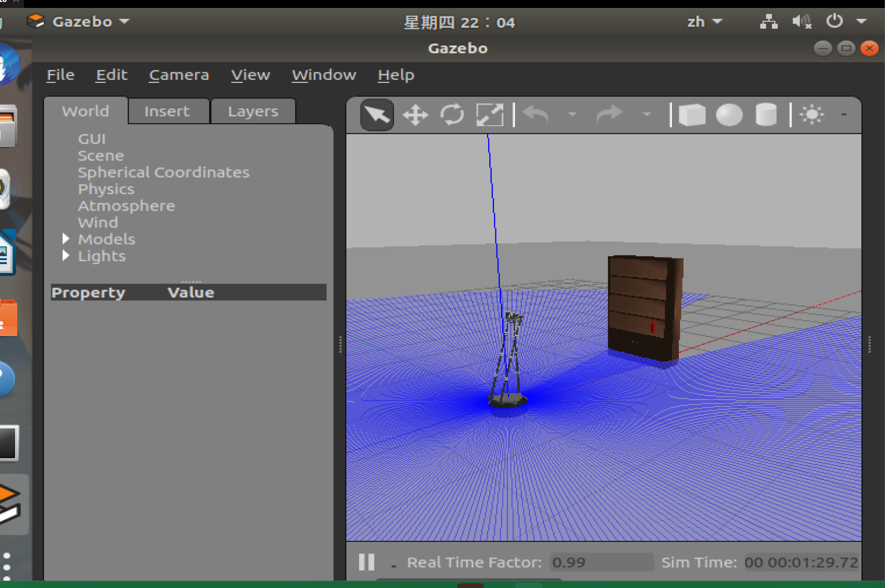Image resolution: width=885 pixels, height=588 pixels.
Task: Open the undo history dropdown arrow
Action: click(572, 114)
